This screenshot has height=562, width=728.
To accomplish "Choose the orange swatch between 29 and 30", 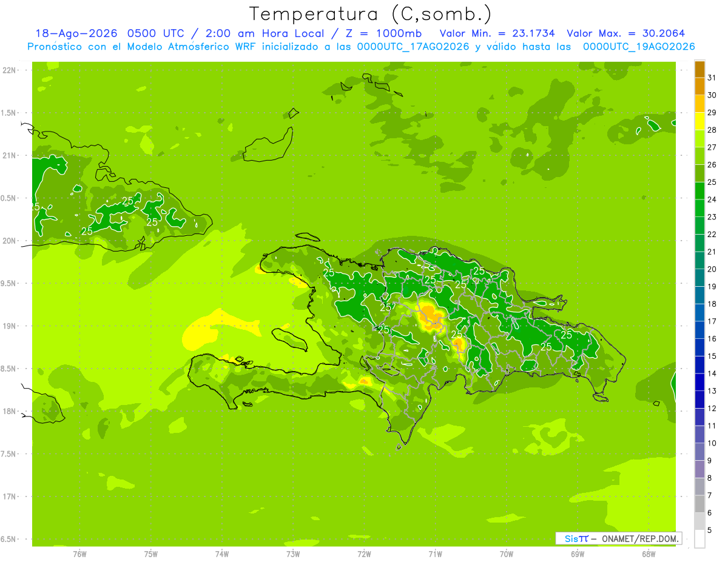I will (x=699, y=104).
